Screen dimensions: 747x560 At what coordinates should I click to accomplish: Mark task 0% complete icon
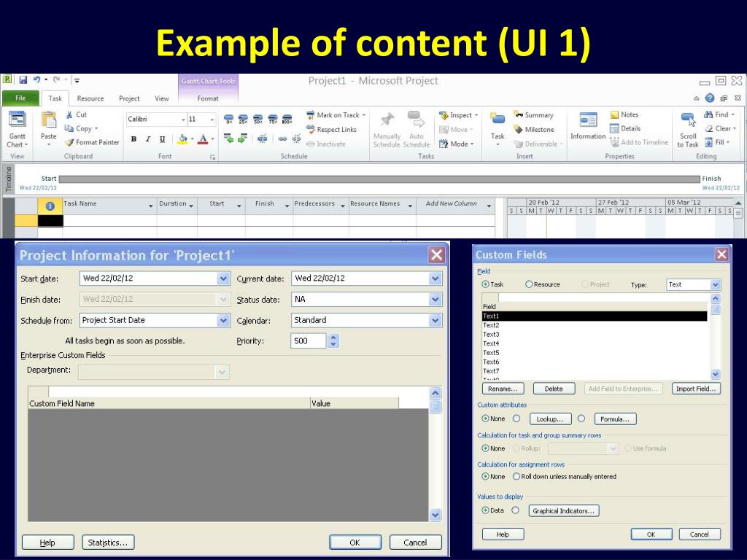pyautogui.click(x=228, y=119)
